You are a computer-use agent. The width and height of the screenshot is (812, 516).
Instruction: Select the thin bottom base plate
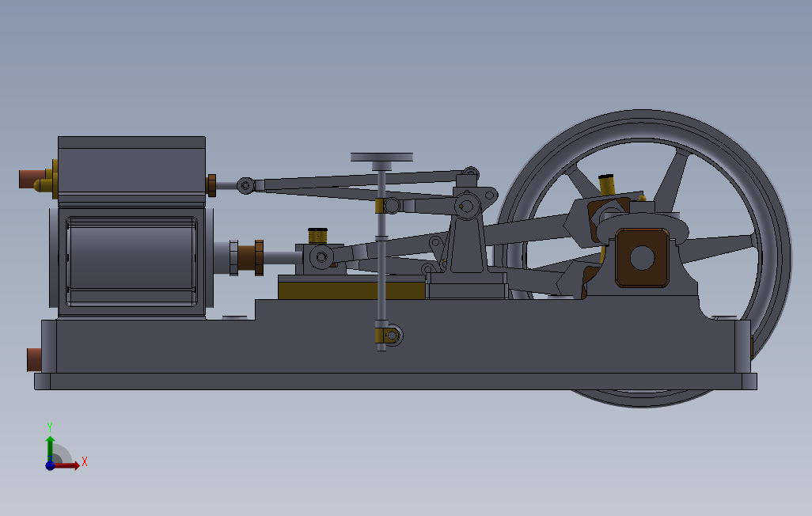[396, 381]
